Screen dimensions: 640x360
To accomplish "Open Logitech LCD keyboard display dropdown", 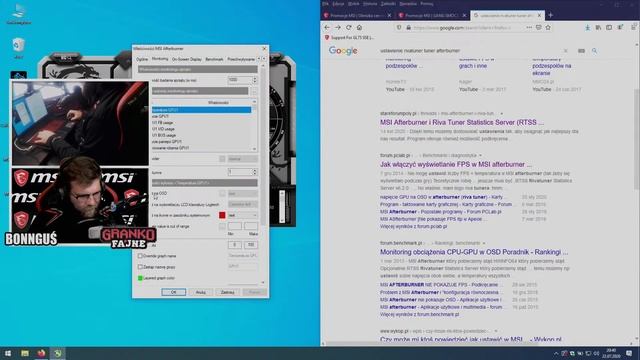I will click(x=242, y=204).
